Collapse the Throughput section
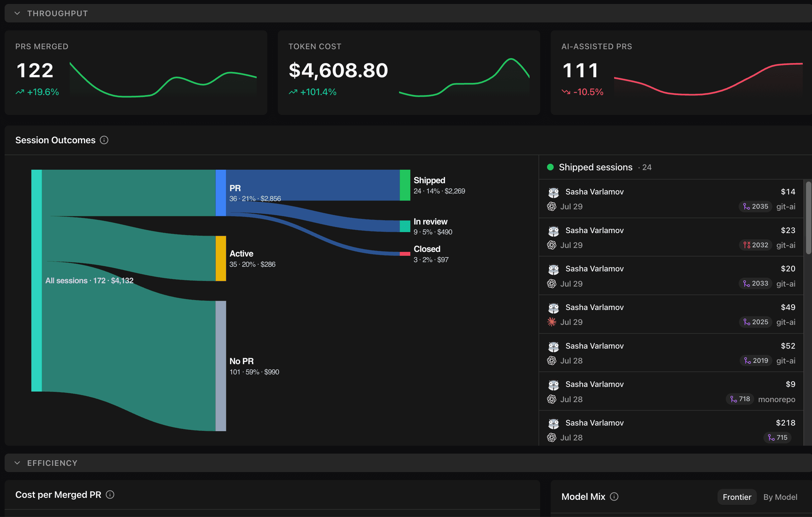Screen dimensions: 812x517 point(17,14)
